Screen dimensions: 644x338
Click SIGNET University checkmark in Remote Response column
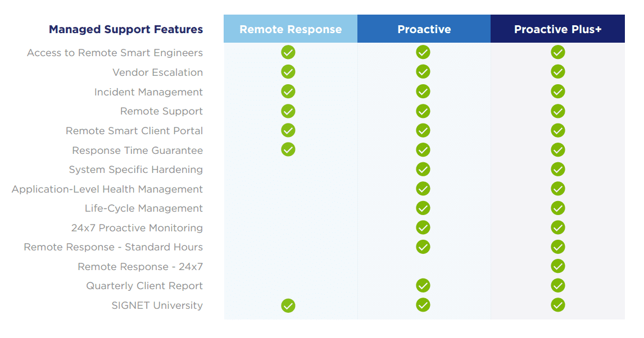pyautogui.click(x=288, y=305)
